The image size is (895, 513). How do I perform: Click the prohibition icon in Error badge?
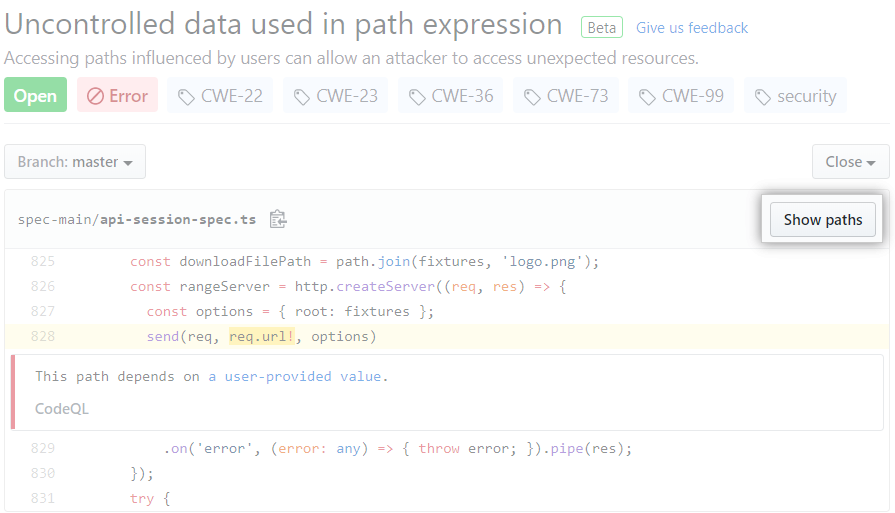(x=96, y=96)
